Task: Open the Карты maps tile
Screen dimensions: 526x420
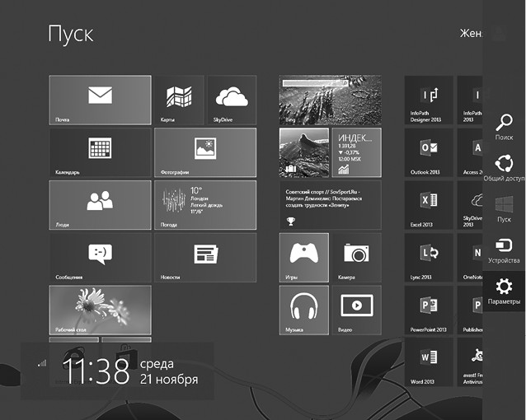Action: click(x=178, y=99)
